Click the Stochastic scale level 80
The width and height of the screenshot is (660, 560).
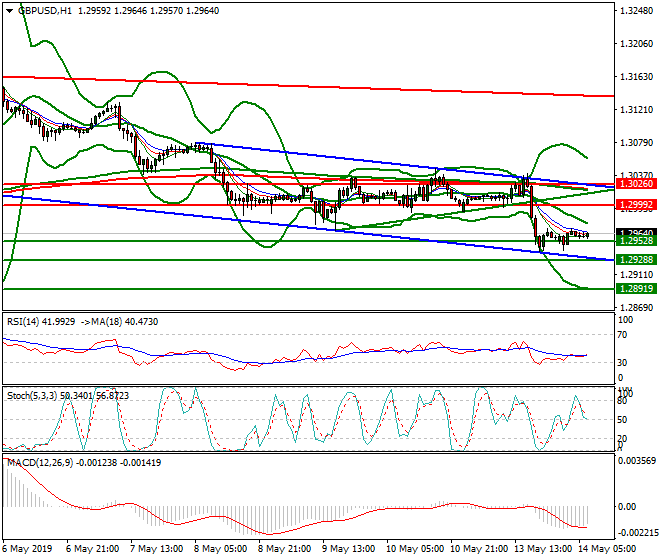622,401
